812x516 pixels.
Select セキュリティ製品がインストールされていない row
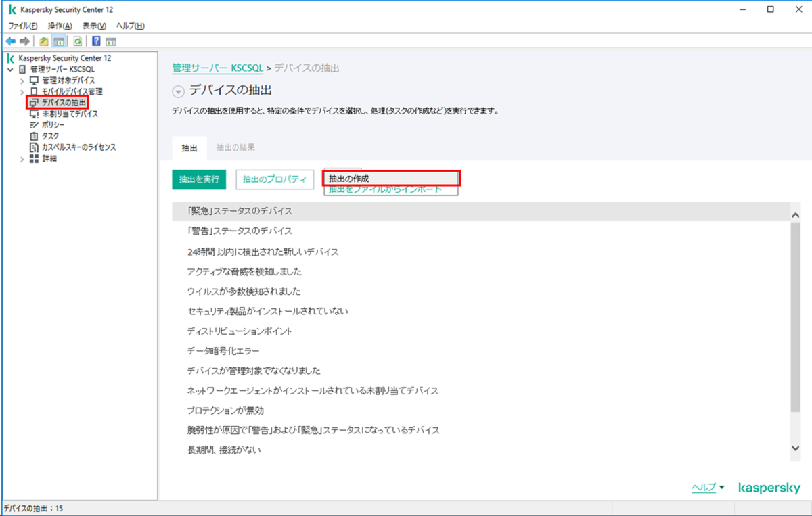(481, 311)
